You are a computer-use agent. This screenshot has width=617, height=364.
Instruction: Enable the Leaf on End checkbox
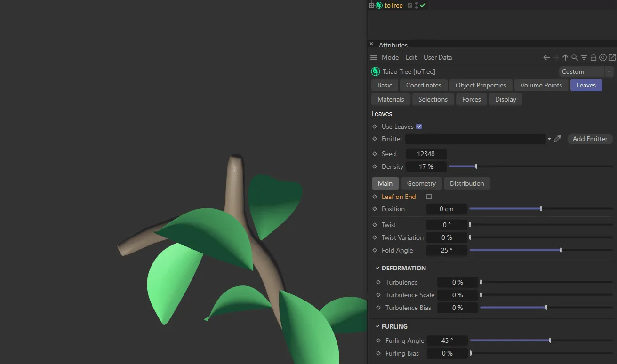(429, 197)
